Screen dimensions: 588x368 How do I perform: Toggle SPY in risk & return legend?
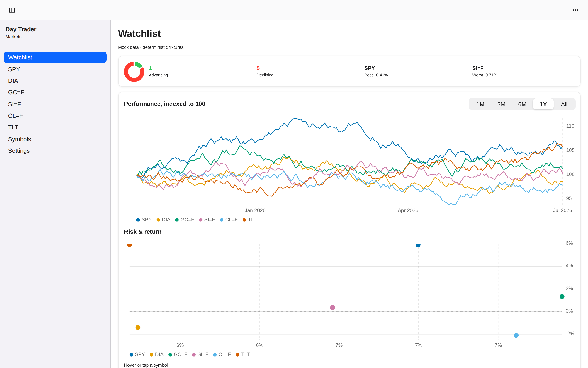pyautogui.click(x=137, y=355)
